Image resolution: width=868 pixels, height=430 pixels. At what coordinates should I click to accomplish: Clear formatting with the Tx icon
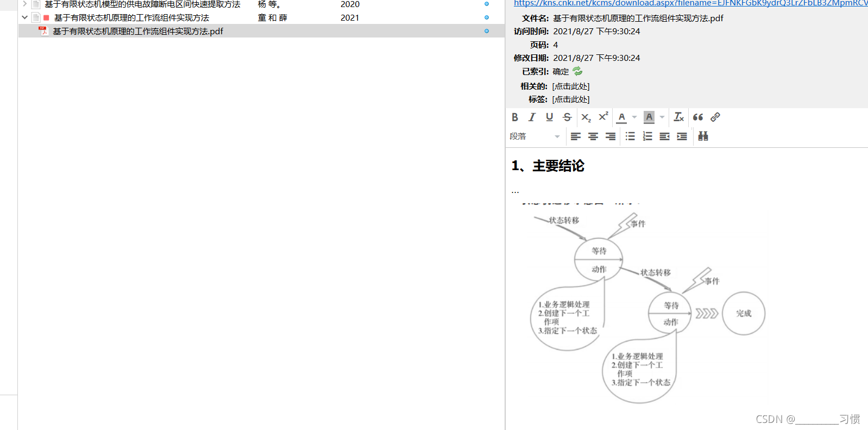(678, 117)
